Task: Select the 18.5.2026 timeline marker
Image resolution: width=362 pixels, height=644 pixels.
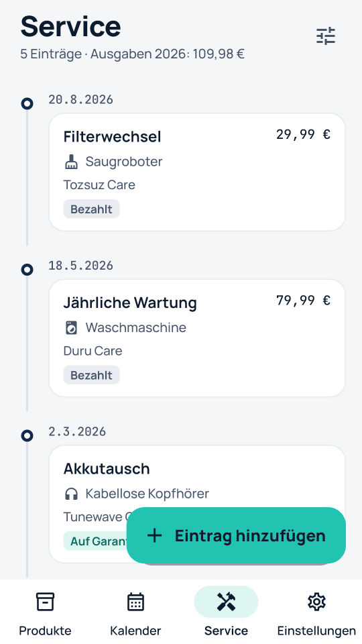Action: tap(27, 270)
